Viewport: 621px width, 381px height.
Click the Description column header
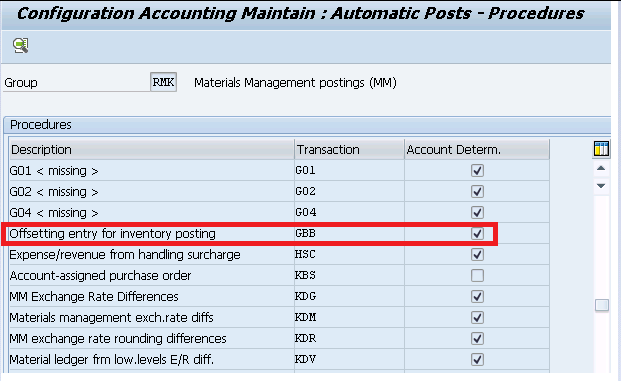(x=152, y=149)
